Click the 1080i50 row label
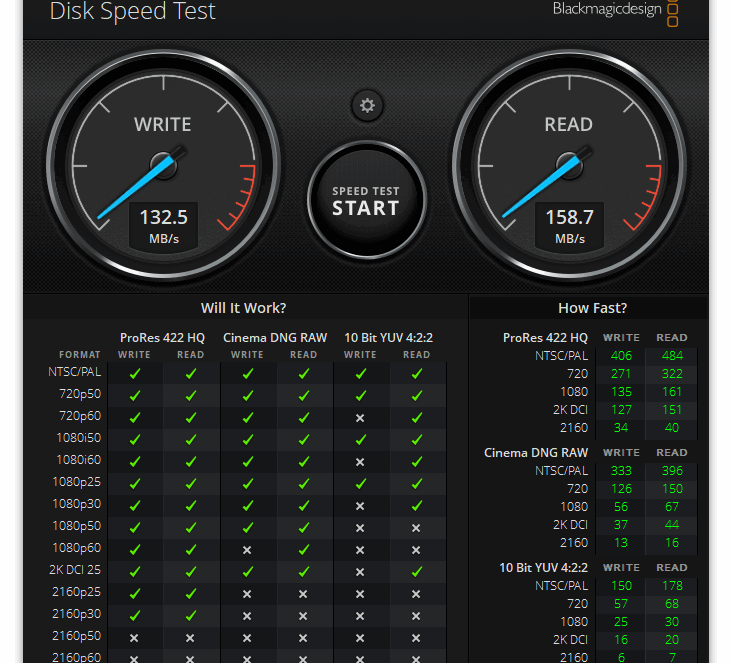732x663 pixels. (x=78, y=438)
